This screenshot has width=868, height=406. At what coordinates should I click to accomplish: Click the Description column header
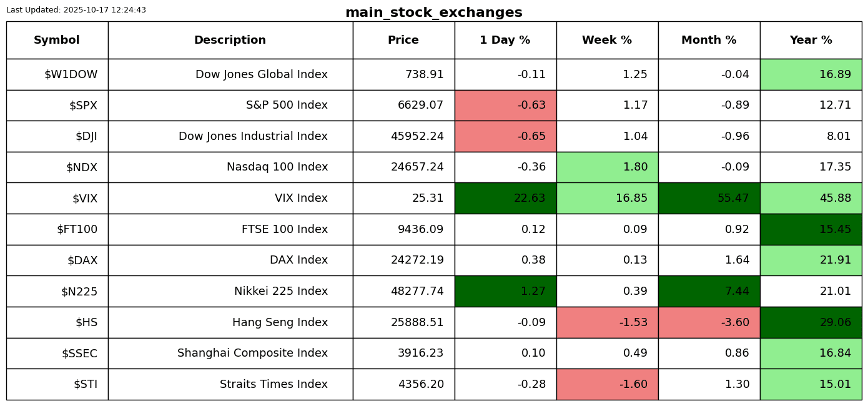tap(230, 41)
